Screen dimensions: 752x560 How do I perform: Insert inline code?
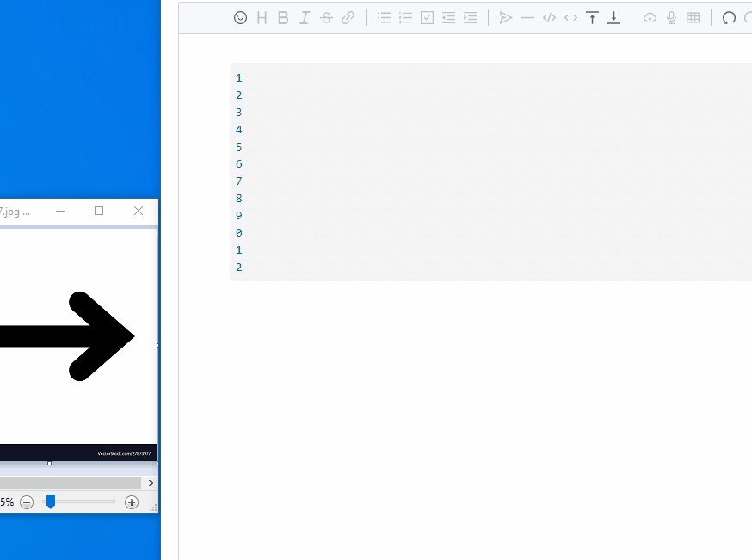point(570,17)
